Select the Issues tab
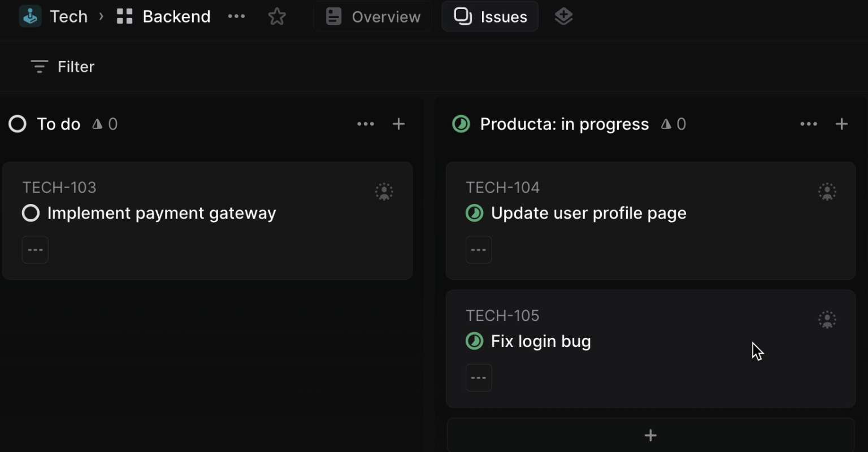Screen dimensions: 868x452 [490, 17]
